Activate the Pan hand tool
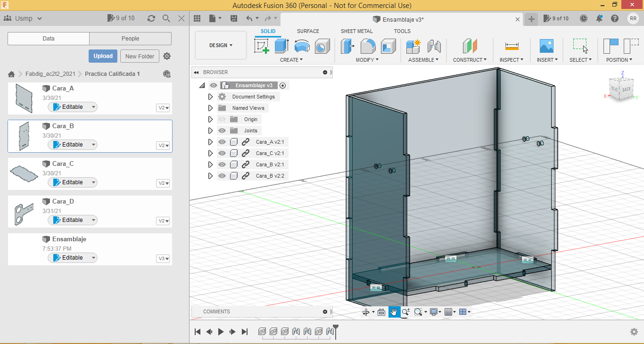The image size is (644, 344). coord(394,312)
